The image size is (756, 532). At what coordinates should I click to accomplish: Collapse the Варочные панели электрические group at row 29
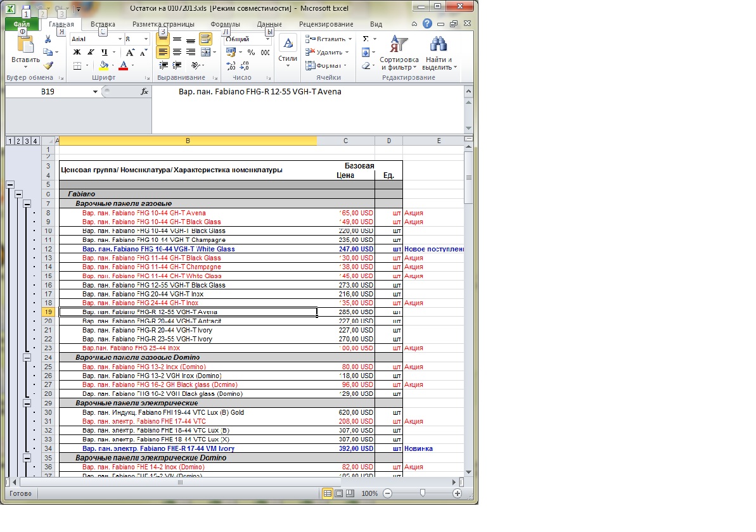click(27, 403)
